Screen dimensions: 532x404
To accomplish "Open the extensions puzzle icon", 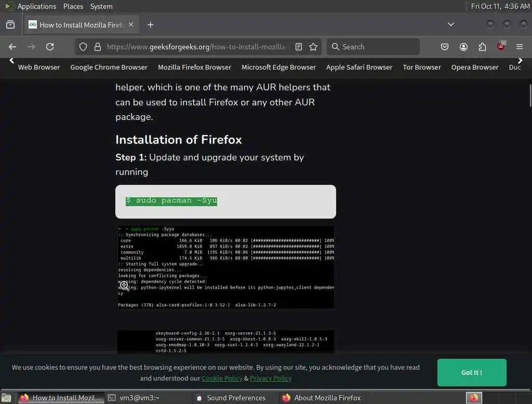I will click(x=482, y=47).
